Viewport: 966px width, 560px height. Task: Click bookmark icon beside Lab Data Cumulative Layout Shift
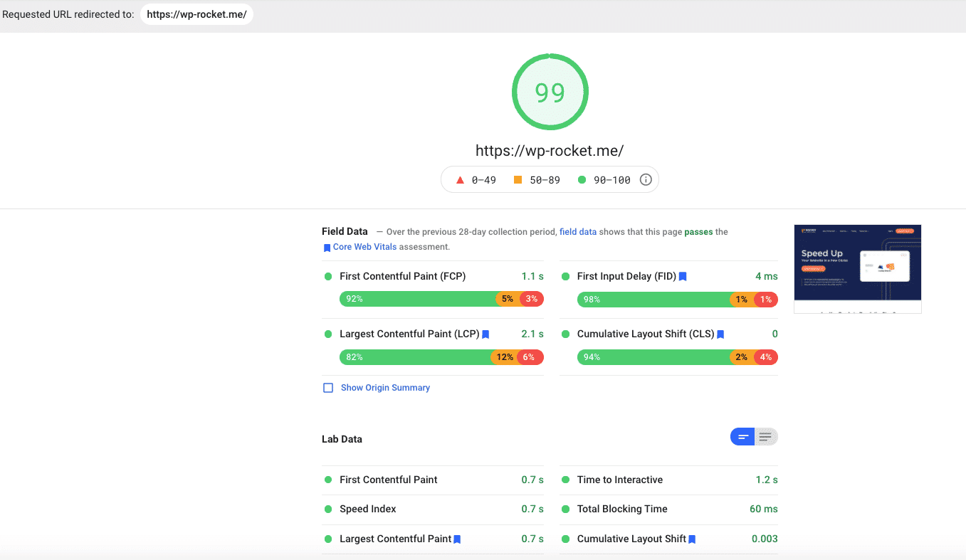point(692,539)
